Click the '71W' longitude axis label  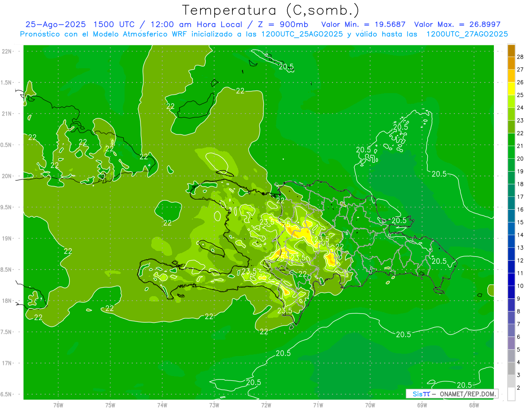318,405
